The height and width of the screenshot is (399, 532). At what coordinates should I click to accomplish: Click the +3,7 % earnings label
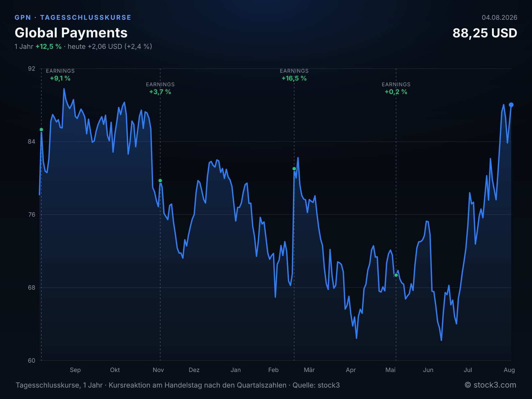point(160,92)
